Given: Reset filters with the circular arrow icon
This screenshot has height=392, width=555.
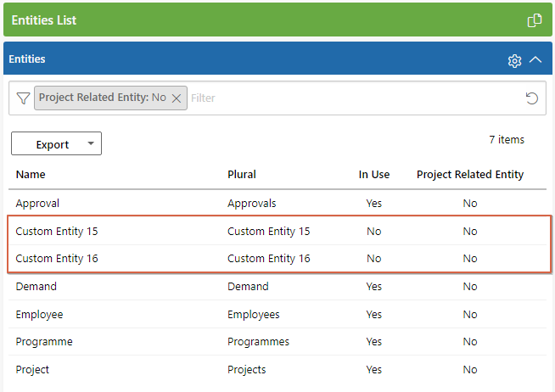Looking at the screenshot, I should point(531,98).
